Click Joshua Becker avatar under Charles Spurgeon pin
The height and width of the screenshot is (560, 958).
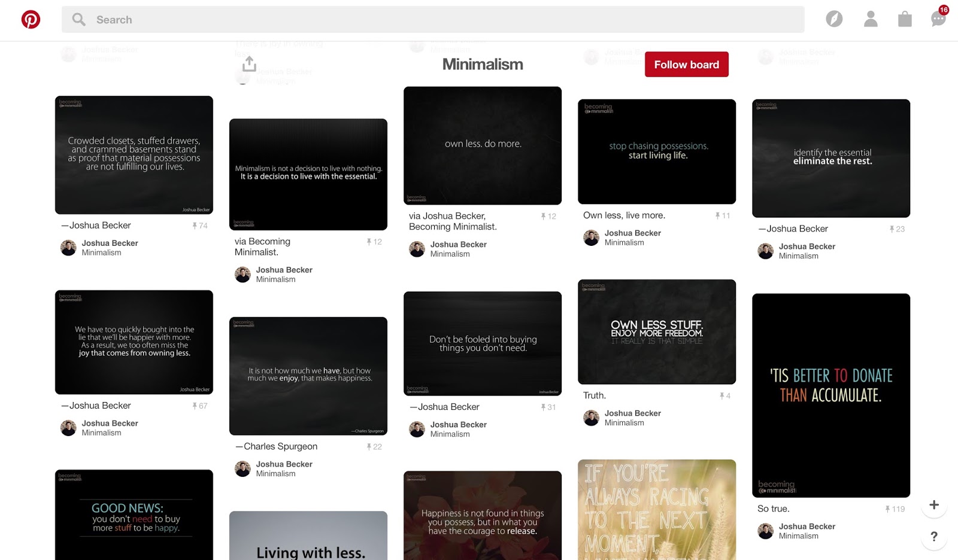tap(242, 468)
